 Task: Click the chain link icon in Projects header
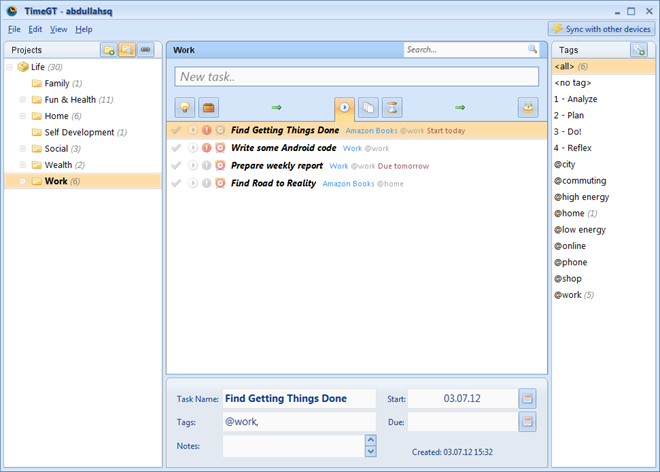(145, 50)
